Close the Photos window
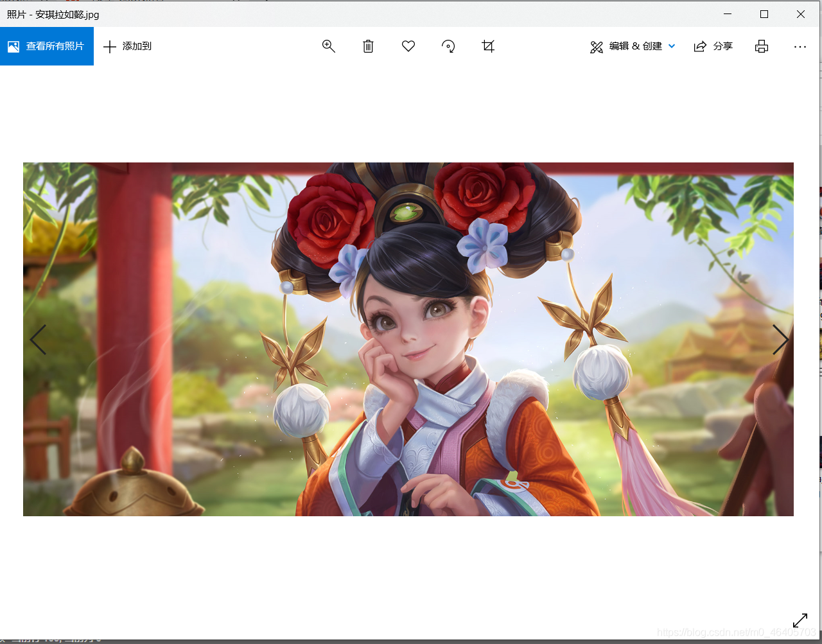The width and height of the screenshot is (822, 644). (x=801, y=13)
